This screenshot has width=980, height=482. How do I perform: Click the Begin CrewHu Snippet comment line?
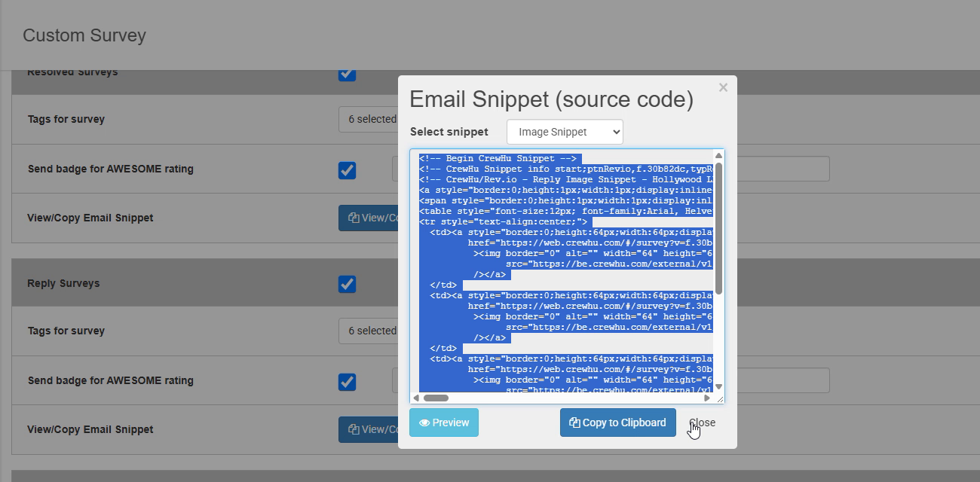498,159
